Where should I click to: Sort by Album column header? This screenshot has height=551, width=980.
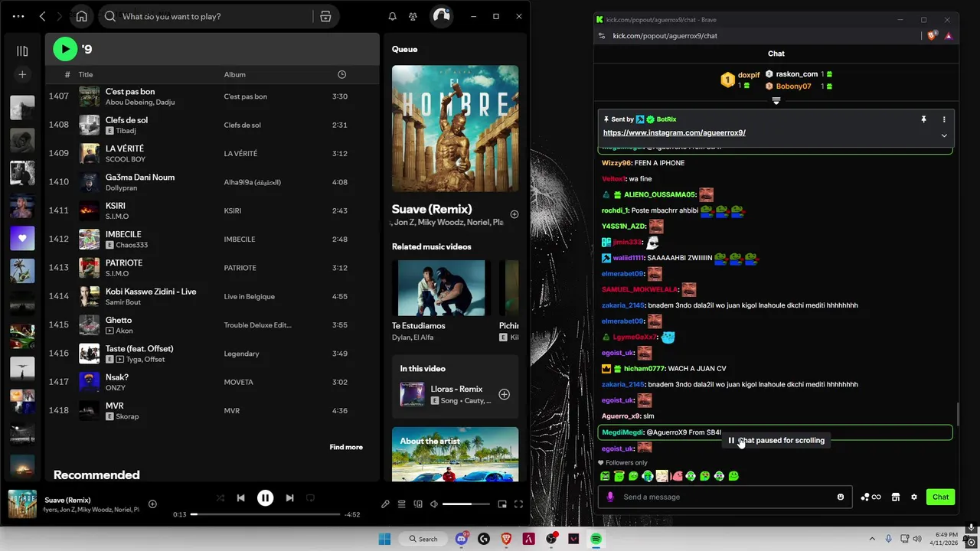point(234,74)
